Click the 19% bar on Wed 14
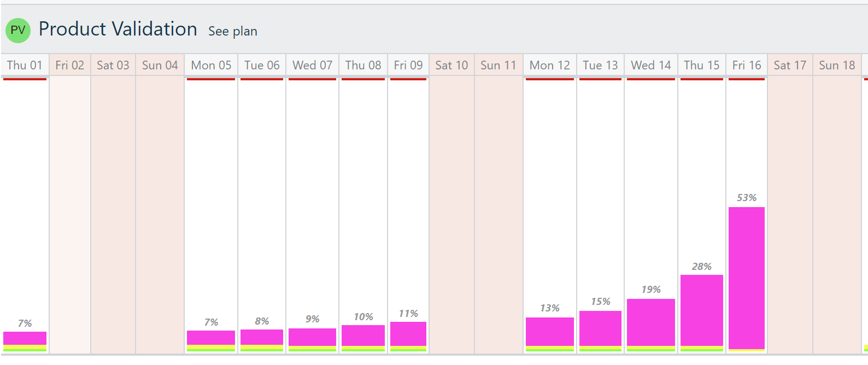868x365 pixels. tap(651, 322)
